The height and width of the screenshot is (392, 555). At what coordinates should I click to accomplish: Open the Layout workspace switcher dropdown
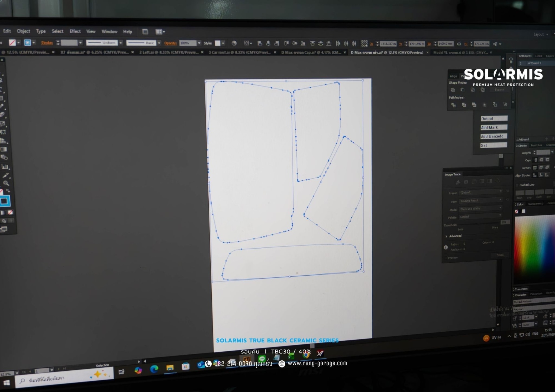pyautogui.click(x=540, y=34)
